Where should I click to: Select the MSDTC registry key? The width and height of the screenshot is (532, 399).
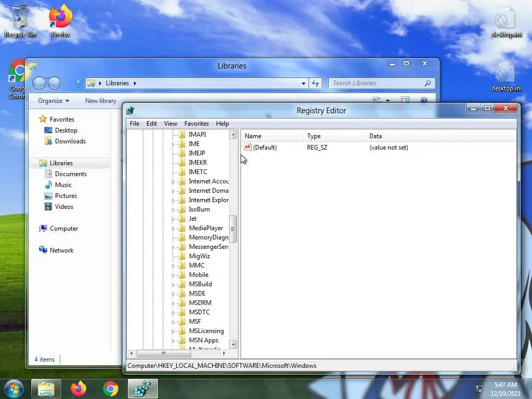click(199, 312)
